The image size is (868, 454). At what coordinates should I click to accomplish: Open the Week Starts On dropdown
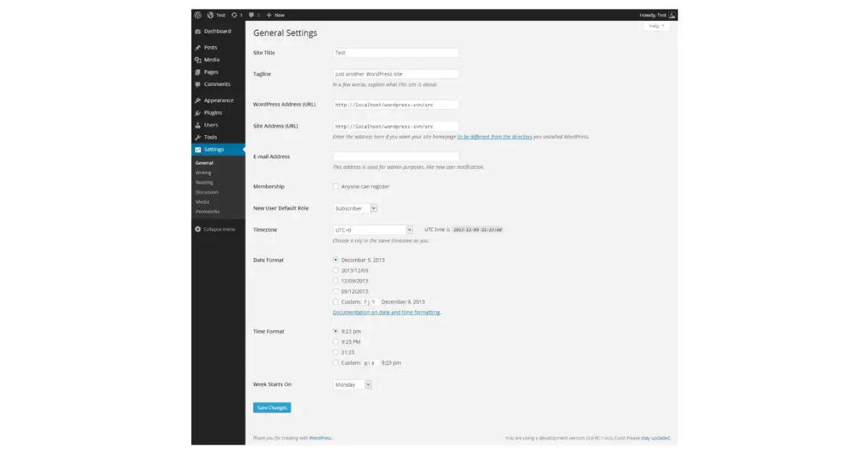(x=352, y=385)
